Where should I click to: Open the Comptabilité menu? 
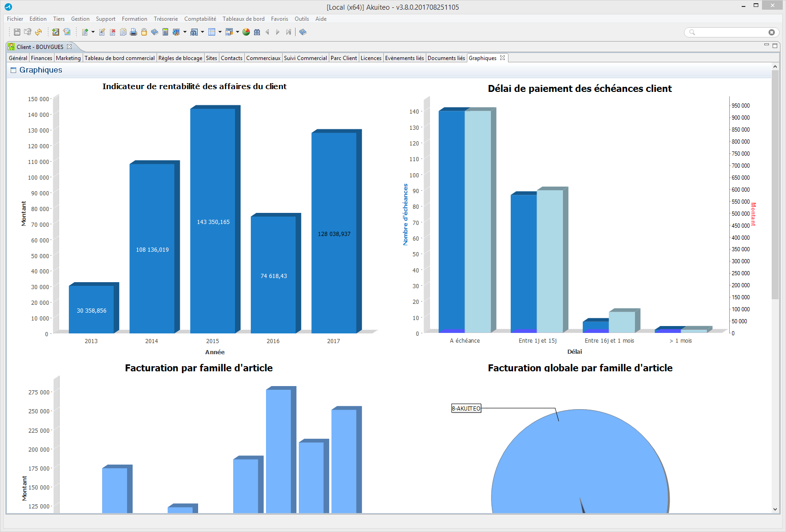[200, 19]
